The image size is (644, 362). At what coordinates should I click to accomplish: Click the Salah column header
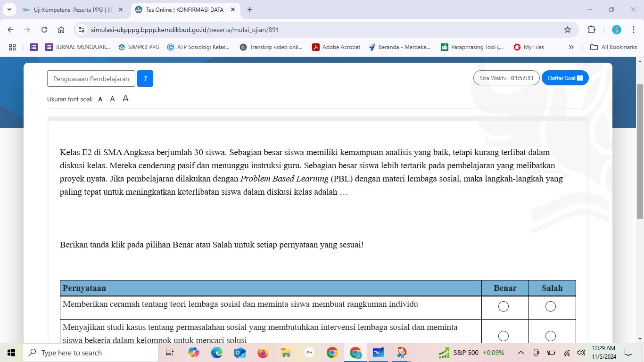point(552,288)
